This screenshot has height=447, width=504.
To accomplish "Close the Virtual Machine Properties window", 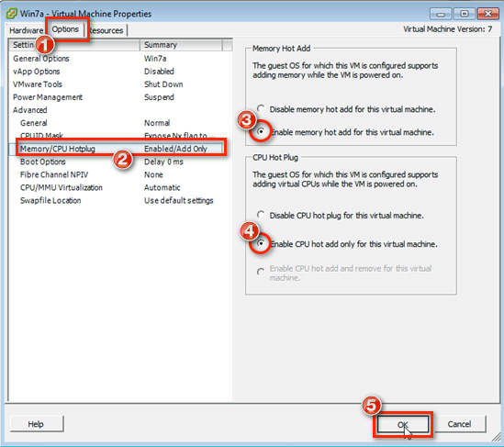I will 487,14.
